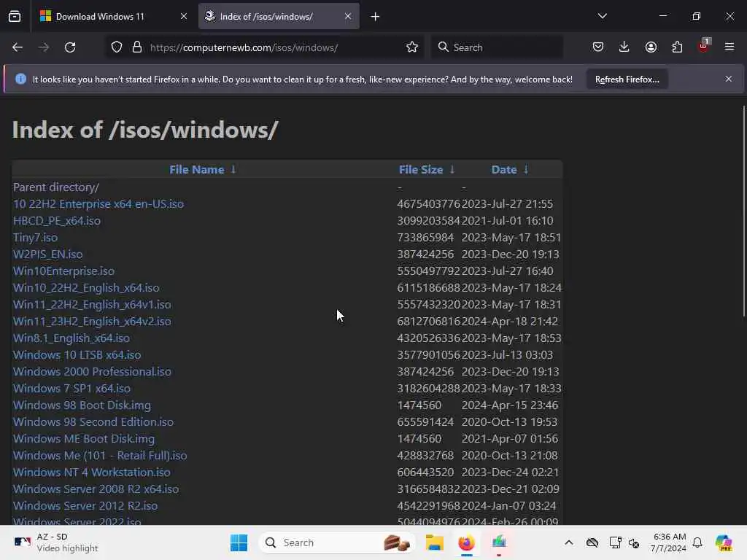
Task: Open the Pocket save icon
Action: (x=598, y=47)
